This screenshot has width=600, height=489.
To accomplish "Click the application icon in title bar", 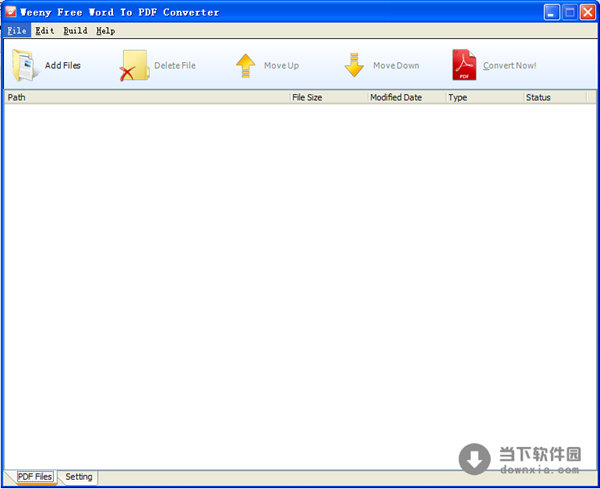I will (11, 12).
